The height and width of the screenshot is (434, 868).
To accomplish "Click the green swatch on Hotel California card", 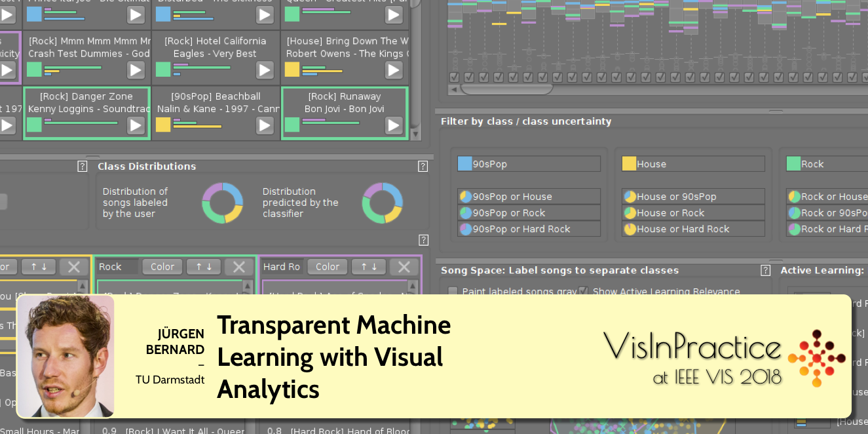I will click(x=163, y=69).
